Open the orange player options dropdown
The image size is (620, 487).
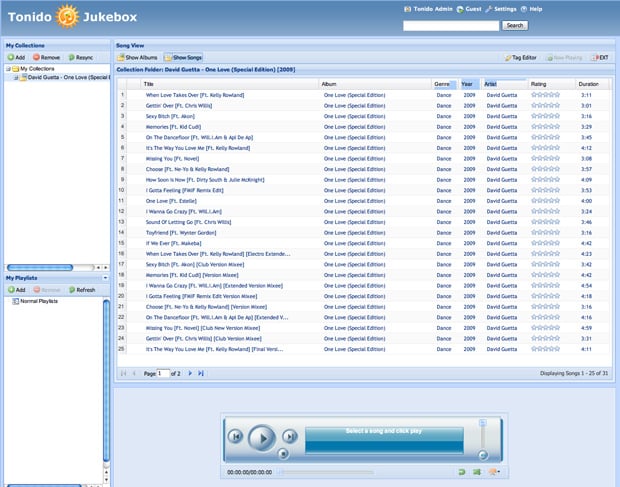494,472
